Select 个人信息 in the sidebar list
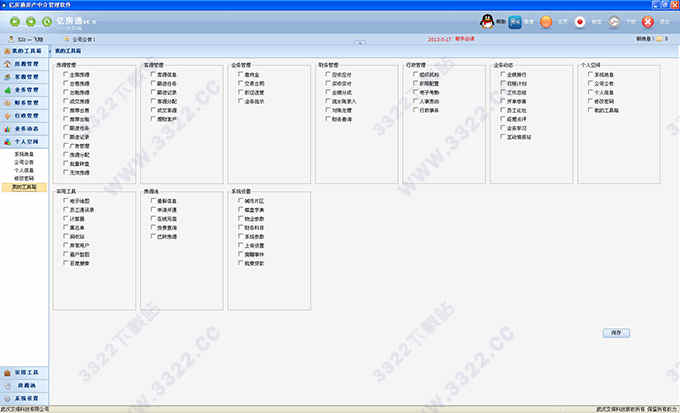The height and width of the screenshot is (413, 680). click(24, 170)
